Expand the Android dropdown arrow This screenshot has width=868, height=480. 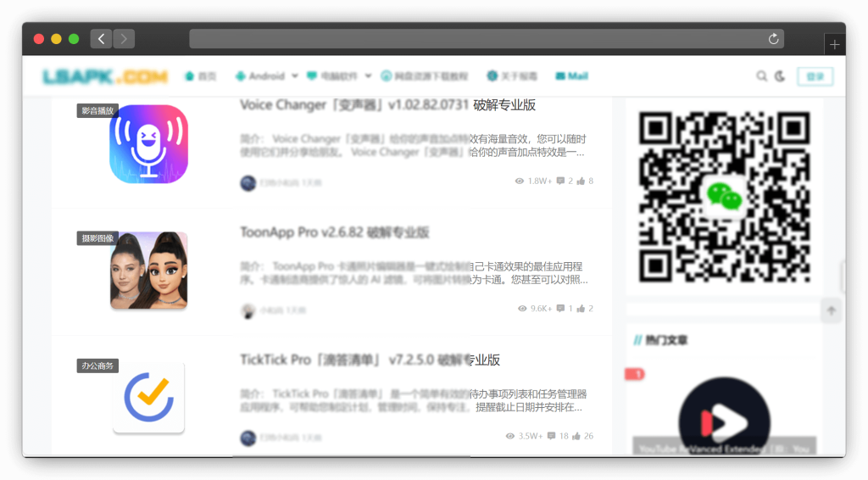(x=294, y=76)
